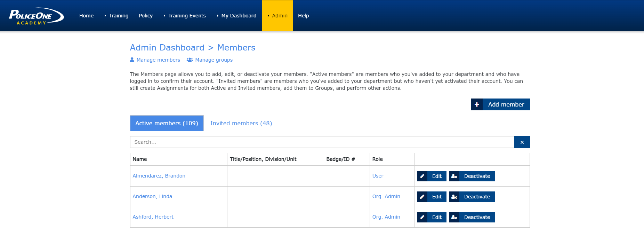Click Org. Admin role for Anderson, Linda

click(x=386, y=196)
